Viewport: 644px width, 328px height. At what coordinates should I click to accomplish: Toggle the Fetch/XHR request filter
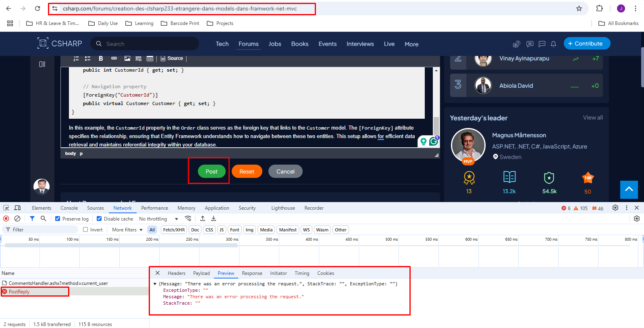pos(174,230)
